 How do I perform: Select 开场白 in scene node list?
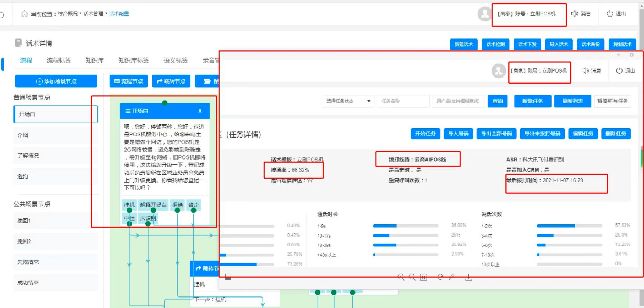(56, 114)
